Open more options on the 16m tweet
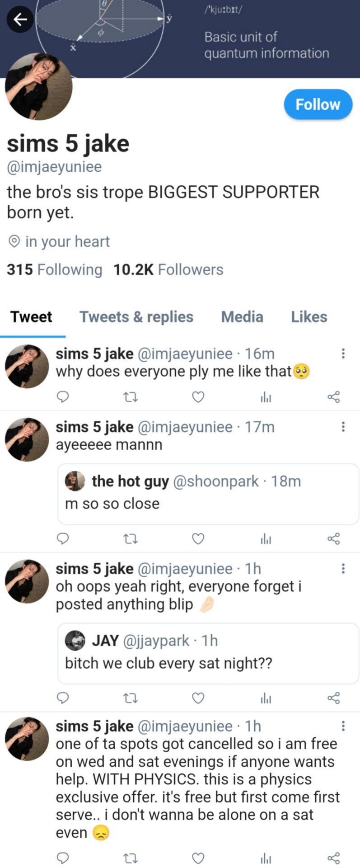The image size is (360, 868). point(343,354)
